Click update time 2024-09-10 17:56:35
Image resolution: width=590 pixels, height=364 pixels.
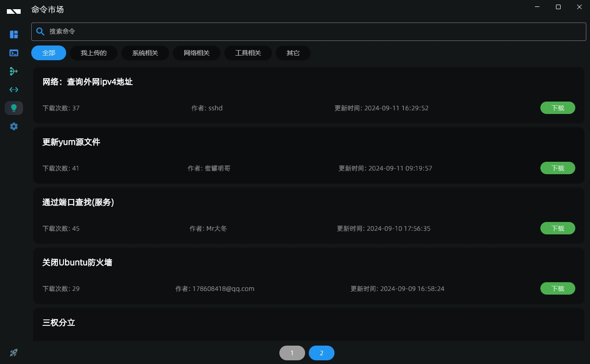[x=398, y=228]
